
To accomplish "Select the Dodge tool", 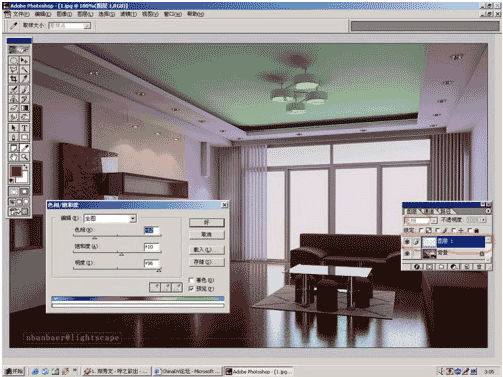I will pyautogui.click(x=24, y=117).
